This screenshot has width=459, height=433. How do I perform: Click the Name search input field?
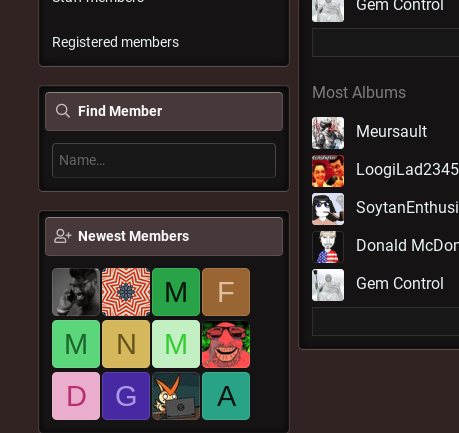[164, 160]
